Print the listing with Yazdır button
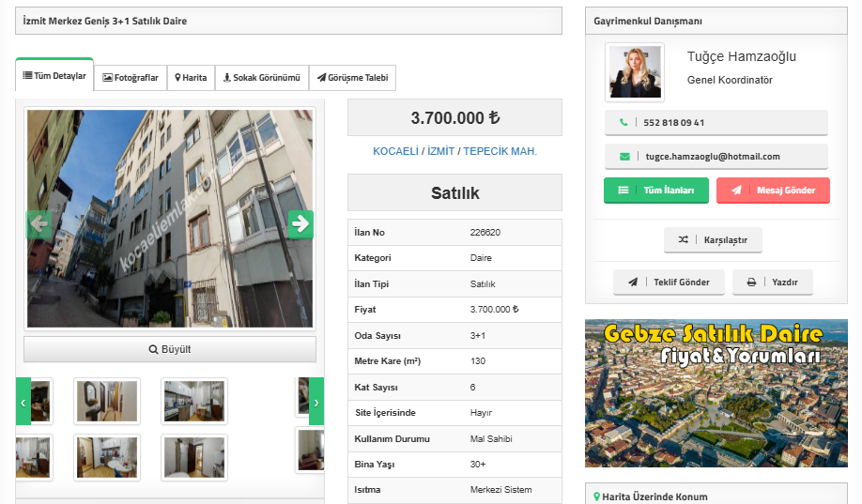This screenshot has height=504, width=862. point(772,283)
